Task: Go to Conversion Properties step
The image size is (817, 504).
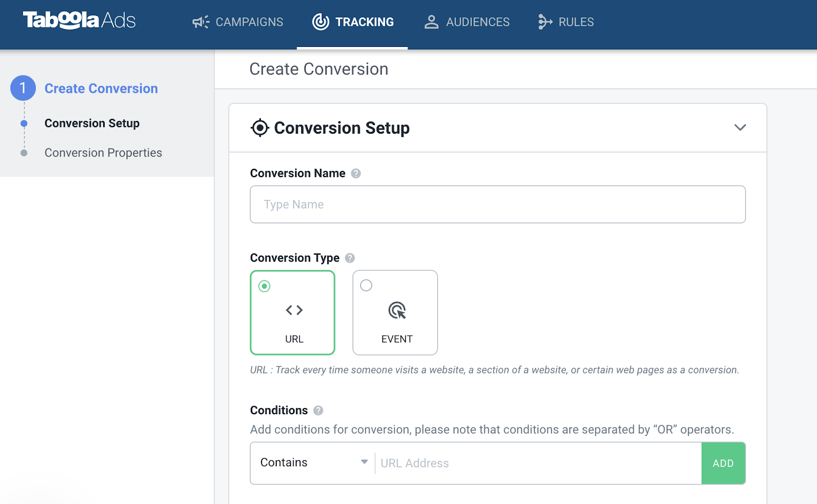Action: [103, 153]
